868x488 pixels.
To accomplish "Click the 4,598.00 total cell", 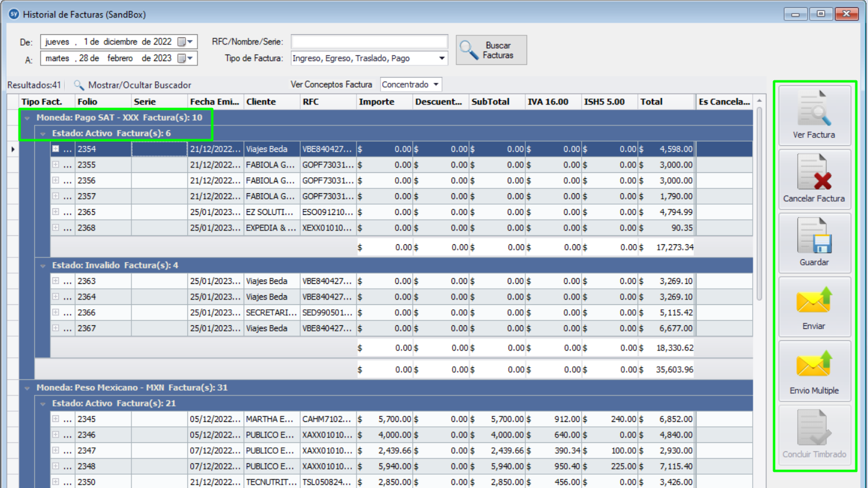I will pos(666,149).
